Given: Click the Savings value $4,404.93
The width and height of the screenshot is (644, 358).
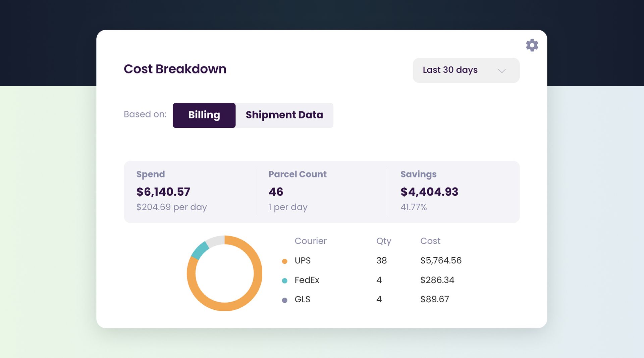Looking at the screenshot, I should [x=429, y=192].
